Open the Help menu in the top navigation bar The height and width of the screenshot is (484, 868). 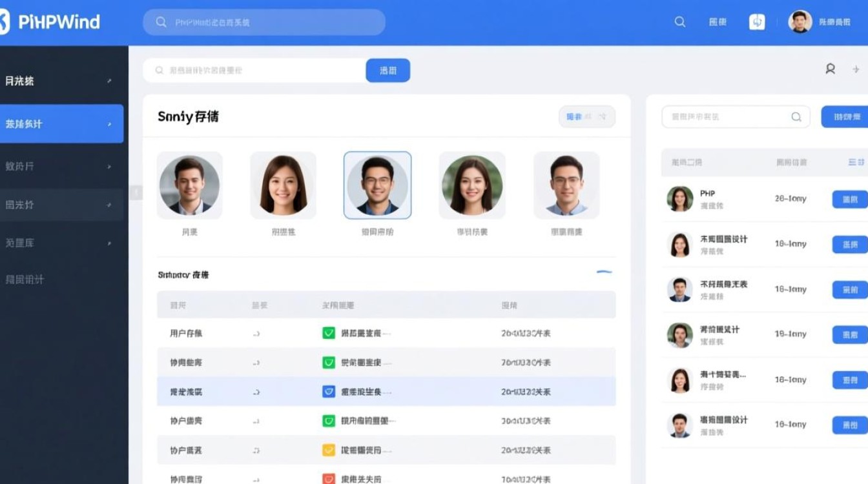(718, 21)
